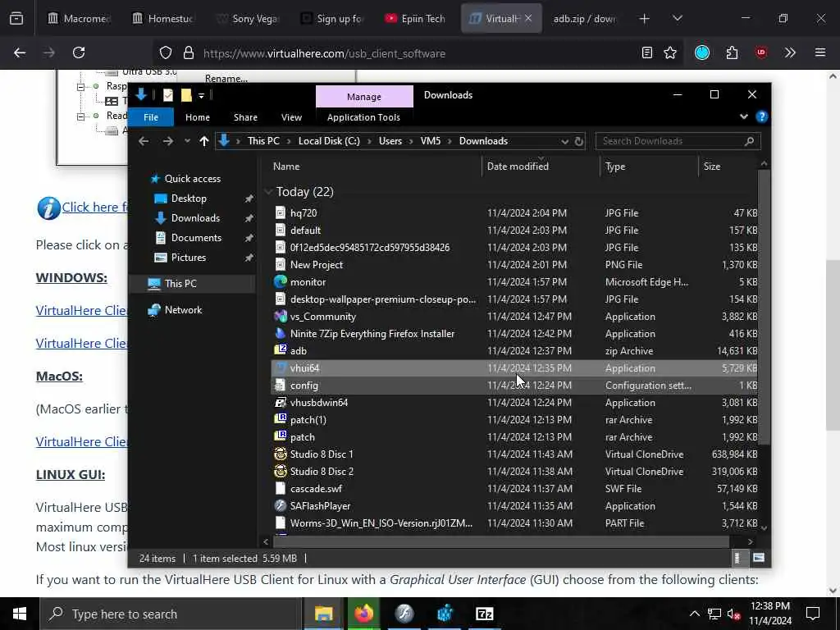
Task: Select the vhusbdwin64 application icon
Action: point(281,402)
